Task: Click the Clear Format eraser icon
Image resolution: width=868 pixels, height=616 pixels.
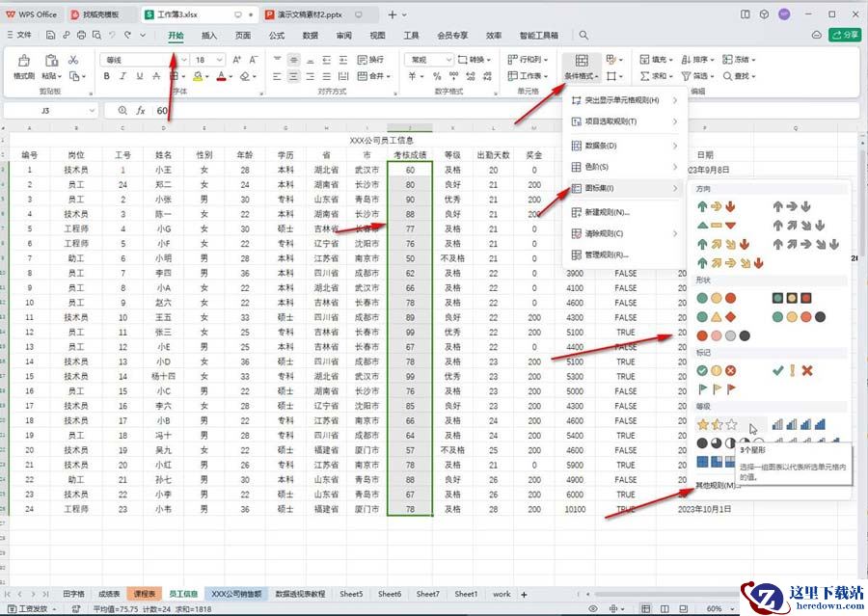Action: (245, 76)
